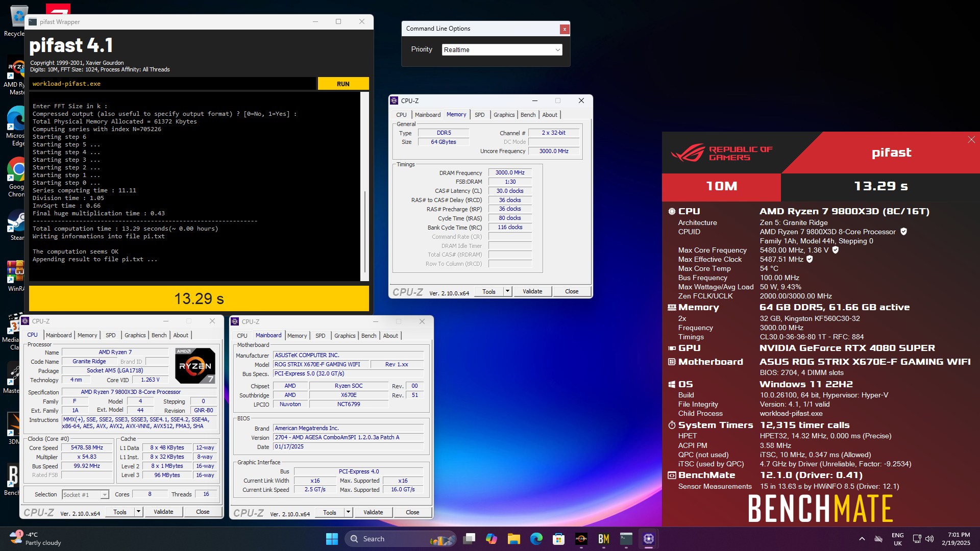Close the Command Line Options dialog
Viewport: 980px width, 551px height.
tap(565, 29)
